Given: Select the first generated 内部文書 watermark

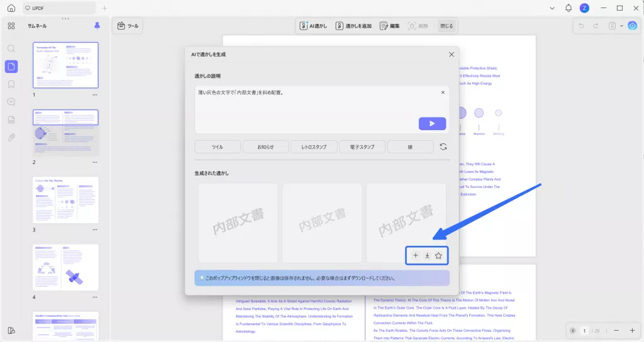Looking at the screenshot, I should (x=238, y=223).
